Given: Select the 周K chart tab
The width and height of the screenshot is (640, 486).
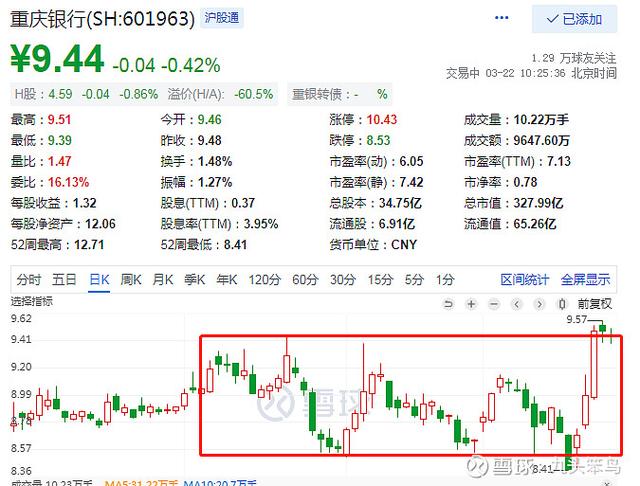Looking at the screenshot, I should [131, 280].
